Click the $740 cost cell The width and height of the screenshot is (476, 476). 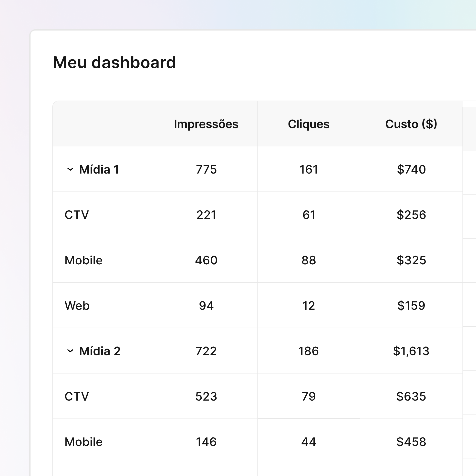click(411, 169)
